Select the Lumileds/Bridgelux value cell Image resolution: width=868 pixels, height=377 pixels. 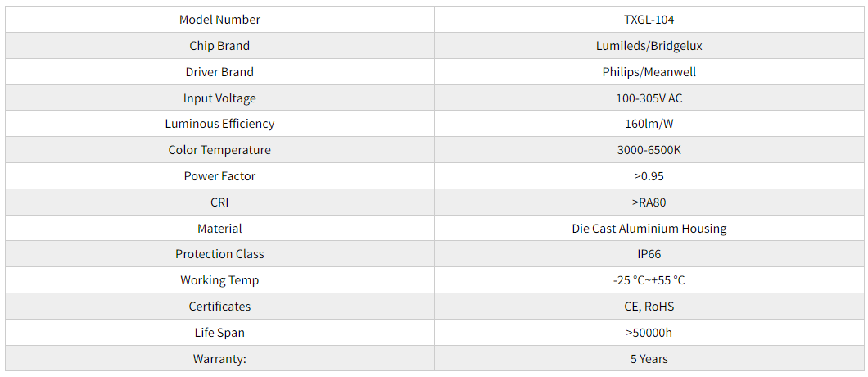[649, 45]
